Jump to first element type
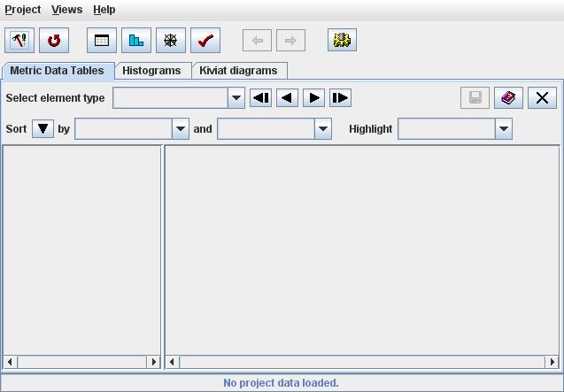The height and width of the screenshot is (392, 564). coord(261,98)
